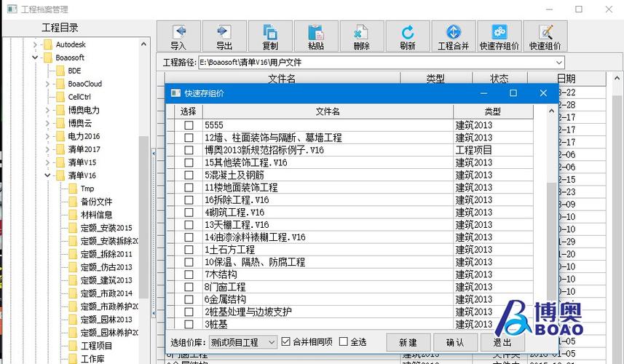Expand the 博奥电力 tree node
The width and height of the screenshot is (624, 364).
pos(48,110)
